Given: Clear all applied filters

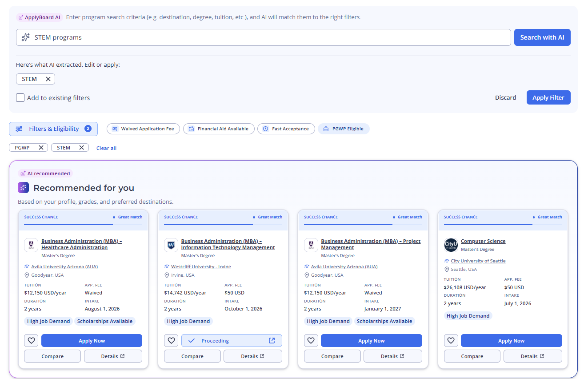Looking at the screenshot, I should tap(106, 148).
